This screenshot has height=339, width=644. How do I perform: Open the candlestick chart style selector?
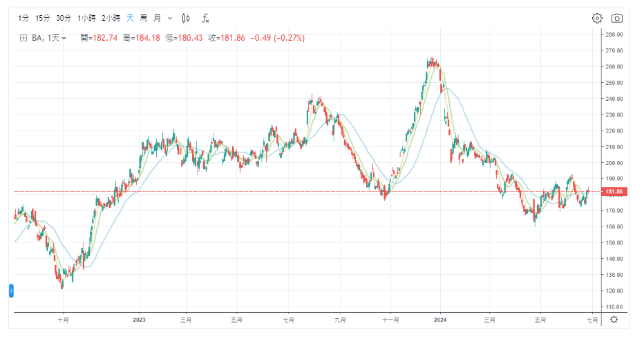[x=186, y=18]
